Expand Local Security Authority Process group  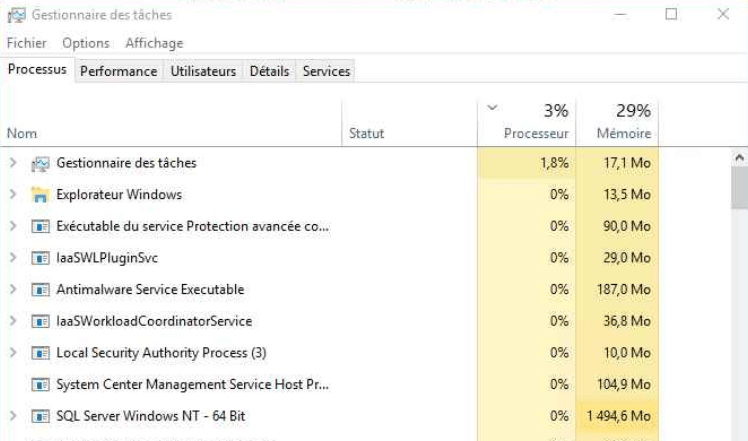click(13, 353)
